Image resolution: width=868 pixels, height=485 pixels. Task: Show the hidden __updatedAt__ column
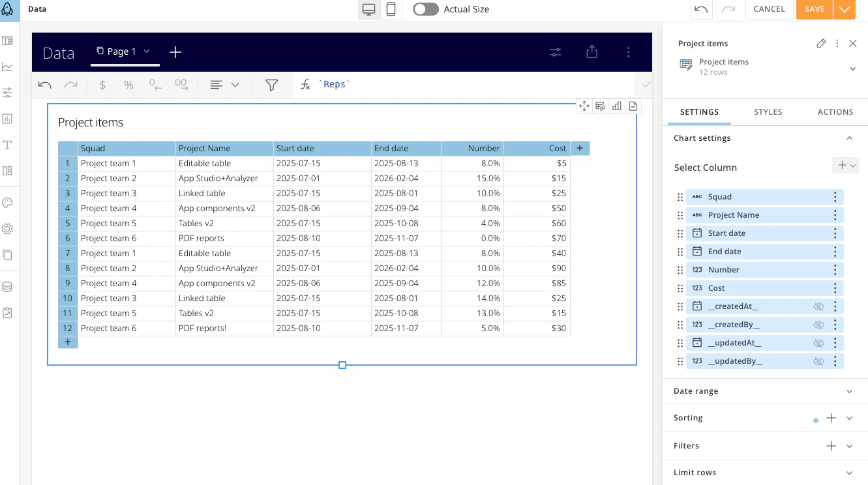click(x=818, y=343)
